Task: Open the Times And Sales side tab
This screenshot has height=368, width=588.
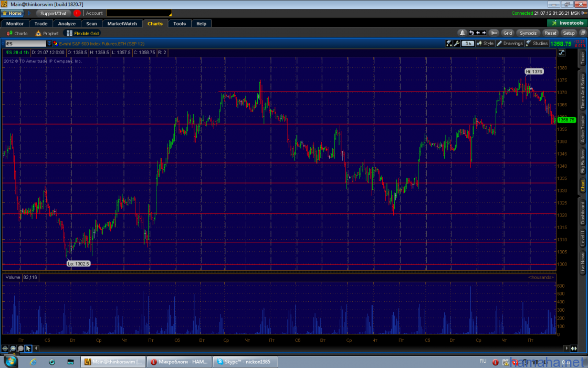Action: click(582, 91)
